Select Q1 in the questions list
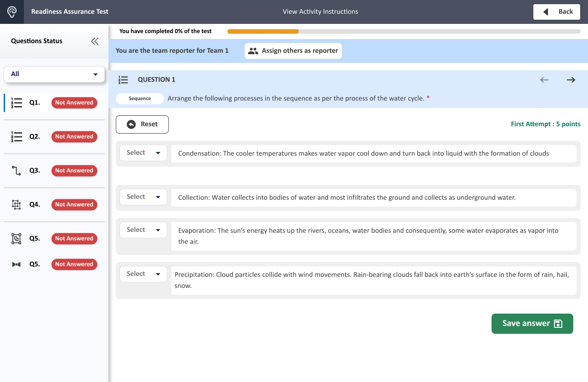This screenshot has width=588, height=382. coord(35,103)
